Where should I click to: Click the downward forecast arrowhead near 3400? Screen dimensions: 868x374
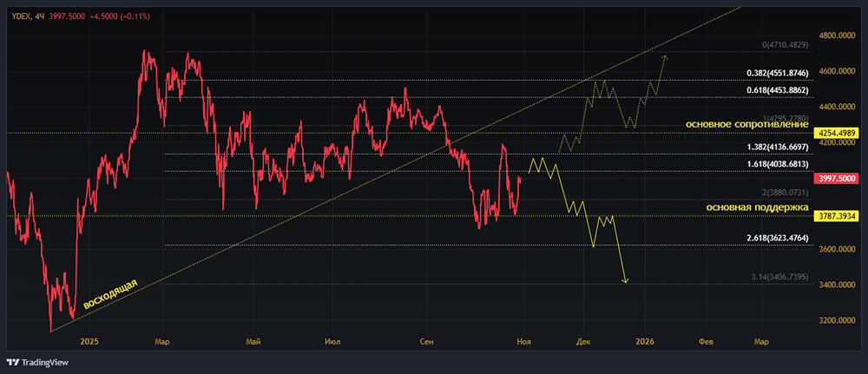(626, 280)
